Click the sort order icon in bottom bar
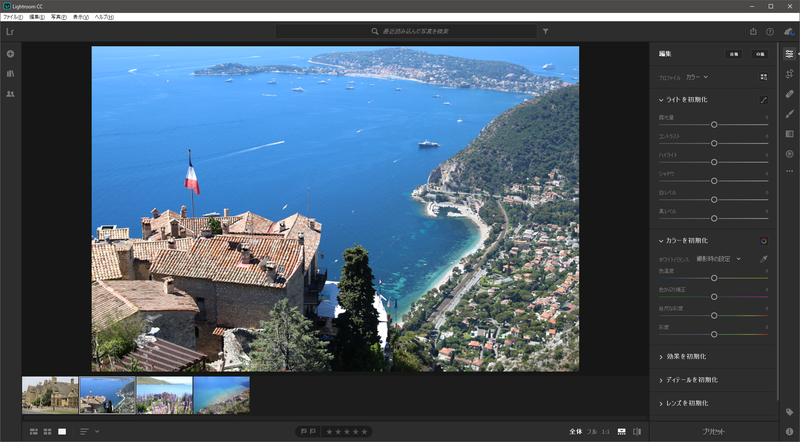Image resolution: width=800 pixels, height=442 pixels. pyautogui.click(x=84, y=432)
